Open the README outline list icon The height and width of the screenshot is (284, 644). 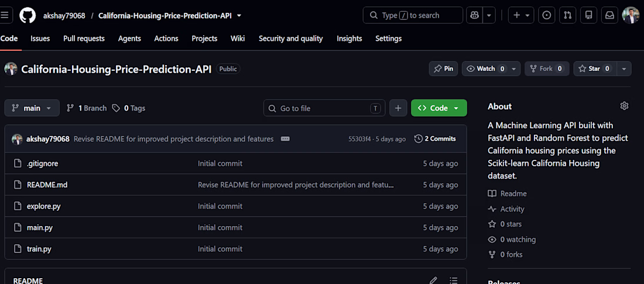coord(453,280)
